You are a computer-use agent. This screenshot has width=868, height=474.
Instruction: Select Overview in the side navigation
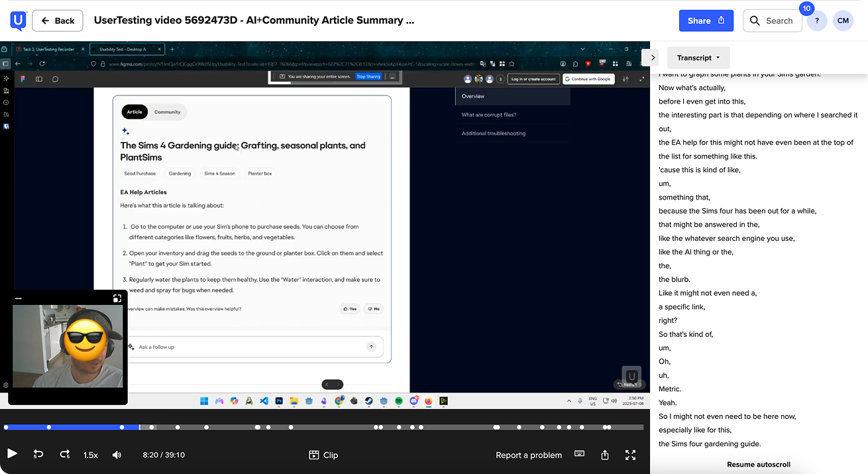[512, 96]
